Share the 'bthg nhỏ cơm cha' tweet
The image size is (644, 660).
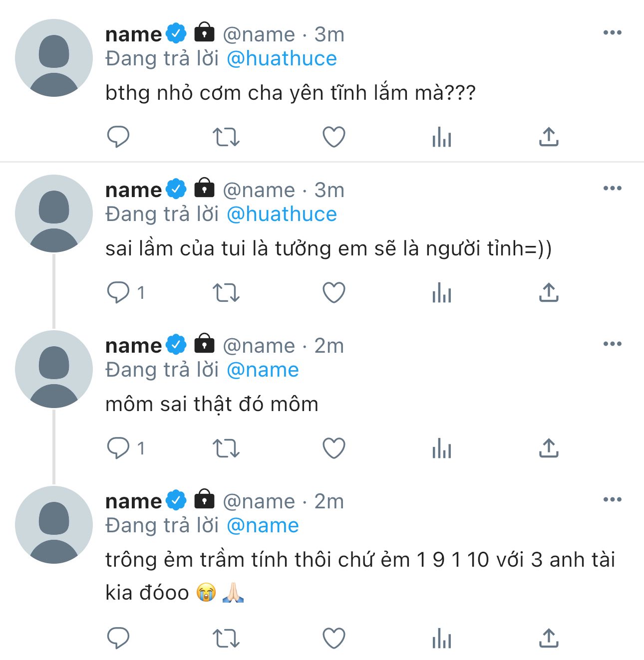[549, 136]
